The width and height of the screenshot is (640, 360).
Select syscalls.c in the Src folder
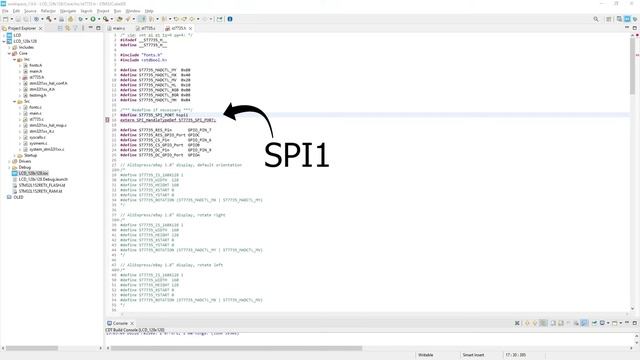tap(38, 137)
